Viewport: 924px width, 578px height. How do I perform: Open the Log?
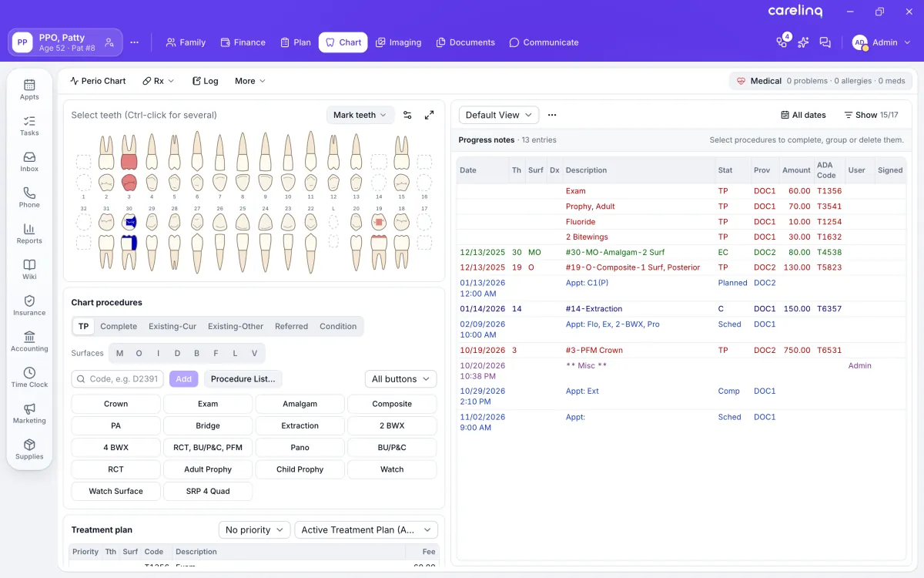click(x=206, y=81)
